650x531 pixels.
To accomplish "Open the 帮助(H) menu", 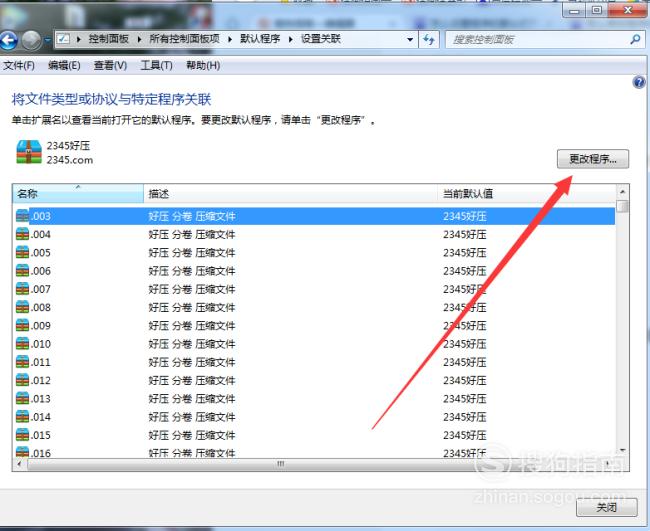I will [203, 65].
